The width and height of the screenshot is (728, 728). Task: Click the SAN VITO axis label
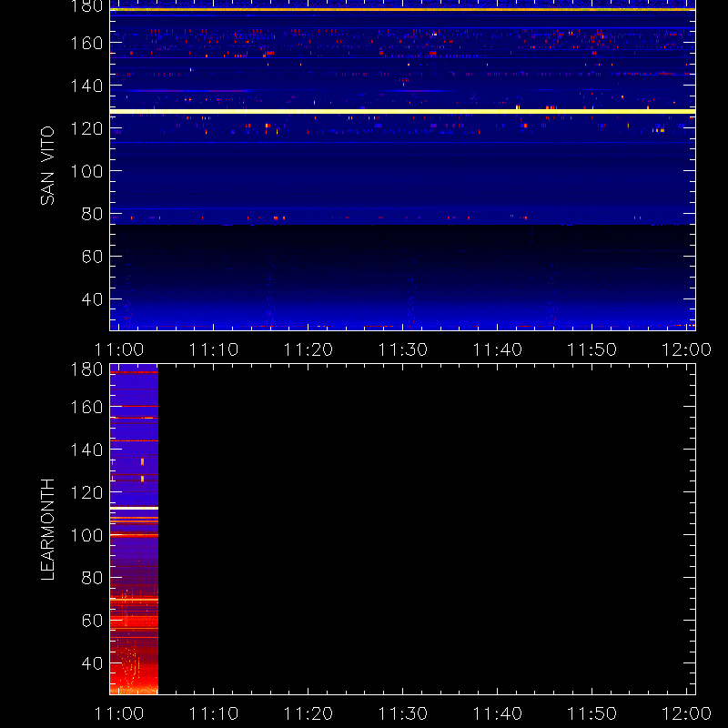tap(47, 166)
